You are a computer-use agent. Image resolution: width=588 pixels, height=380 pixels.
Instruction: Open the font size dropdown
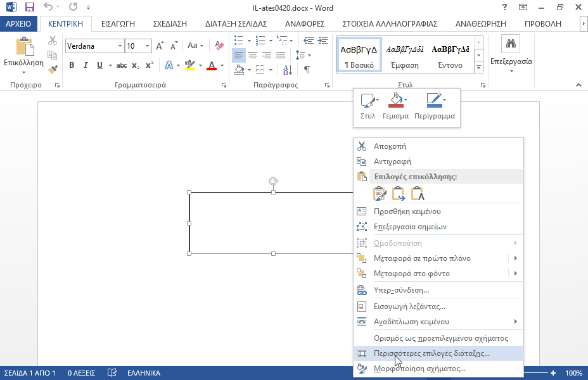(x=148, y=46)
